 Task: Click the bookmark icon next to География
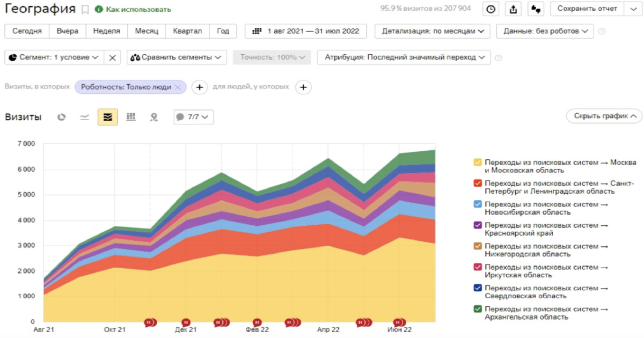pos(85,10)
